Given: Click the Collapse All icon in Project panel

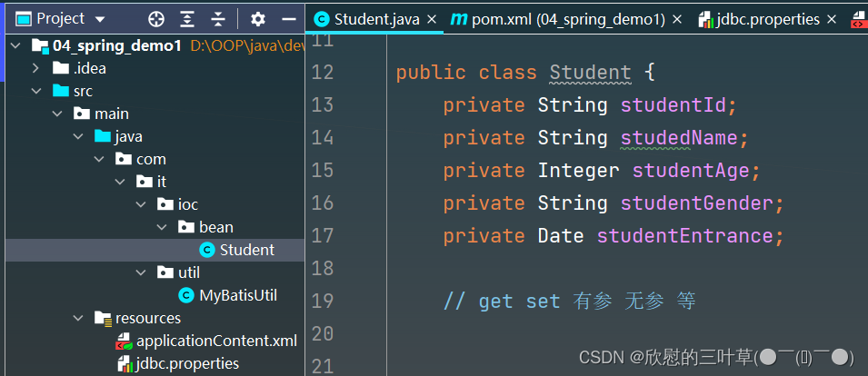Looking at the screenshot, I should coord(218,18).
